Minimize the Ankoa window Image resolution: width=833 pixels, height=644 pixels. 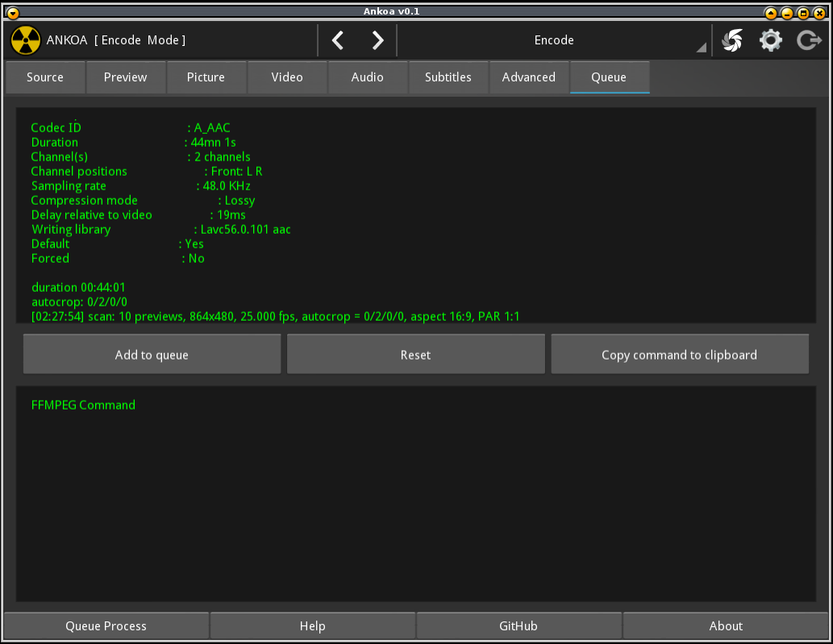coord(787,12)
